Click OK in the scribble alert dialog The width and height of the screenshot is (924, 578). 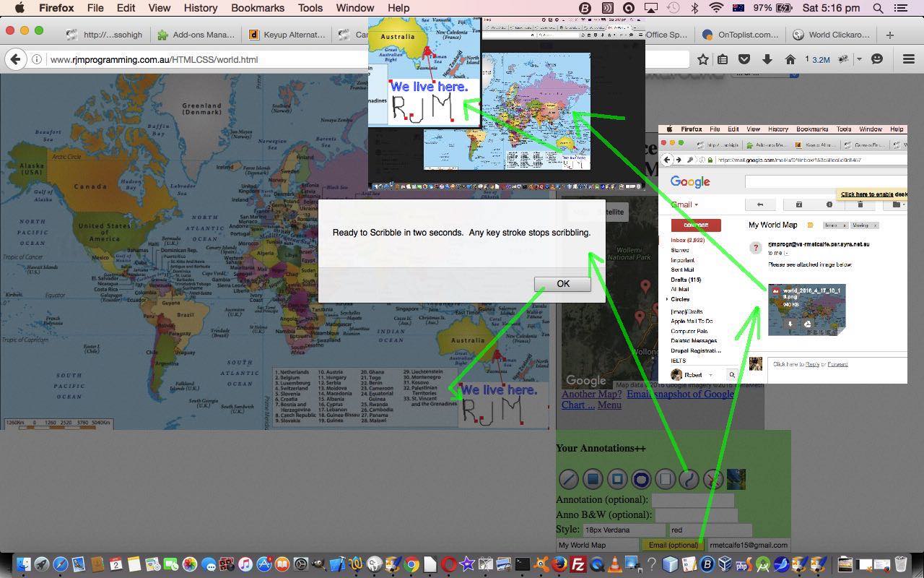562,284
